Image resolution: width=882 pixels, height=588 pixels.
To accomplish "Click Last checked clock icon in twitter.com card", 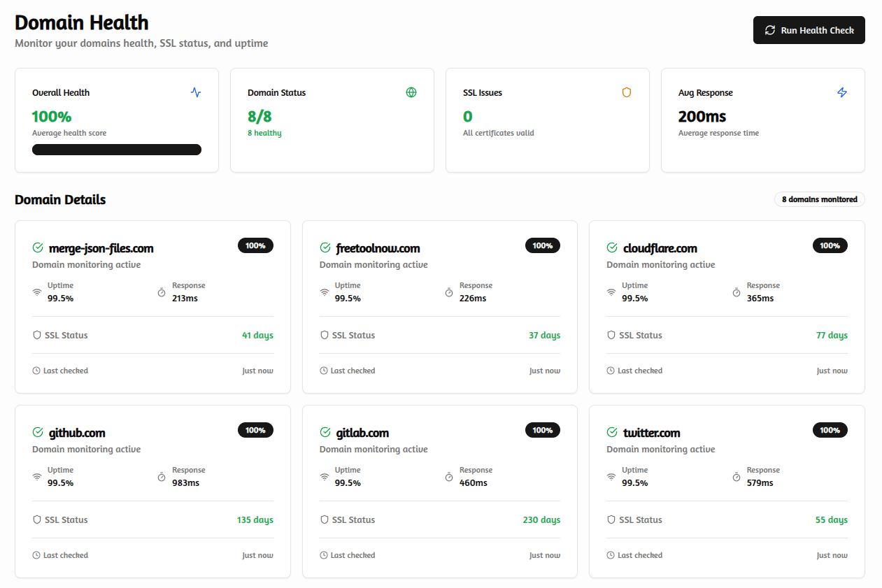I will pos(611,555).
